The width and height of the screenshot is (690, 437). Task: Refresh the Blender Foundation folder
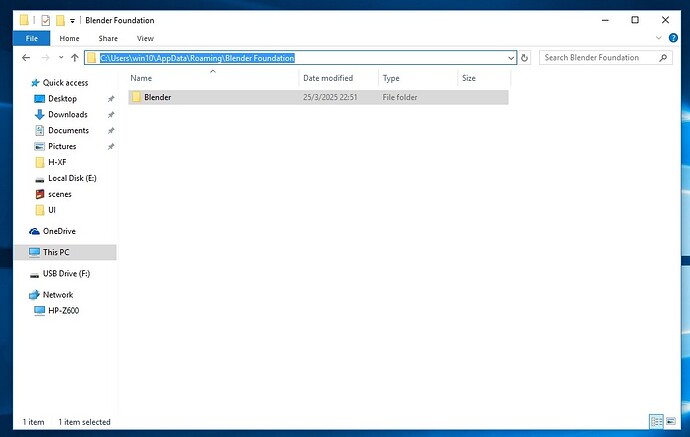(524, 58)
